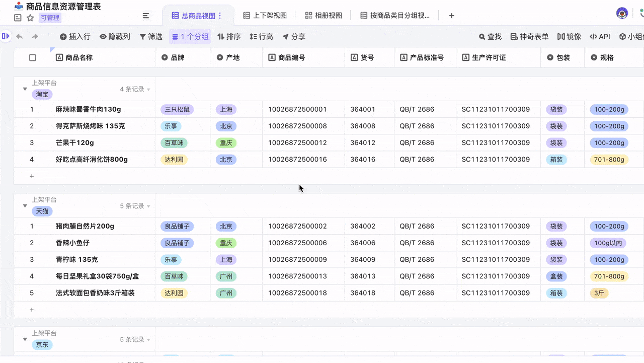Screen dimensions: 644x363
Task: Tick the select-all checkbox in header
Action: coord(33,58)
